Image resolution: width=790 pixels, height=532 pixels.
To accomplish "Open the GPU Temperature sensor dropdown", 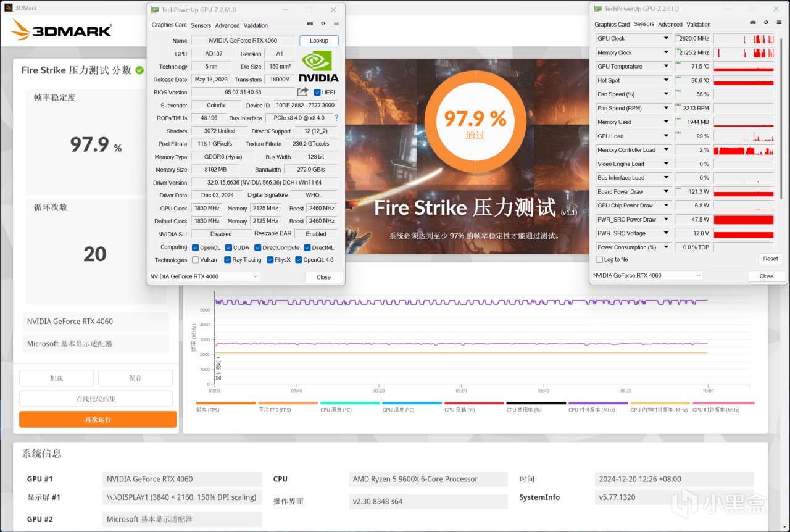I will click(666, 66).
